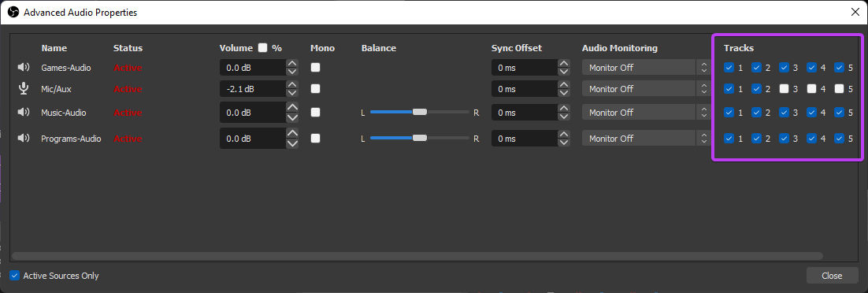Click the Music-Audio sync offset field
The width and height of the screenshot is (868, 293).
coord(525,113)
